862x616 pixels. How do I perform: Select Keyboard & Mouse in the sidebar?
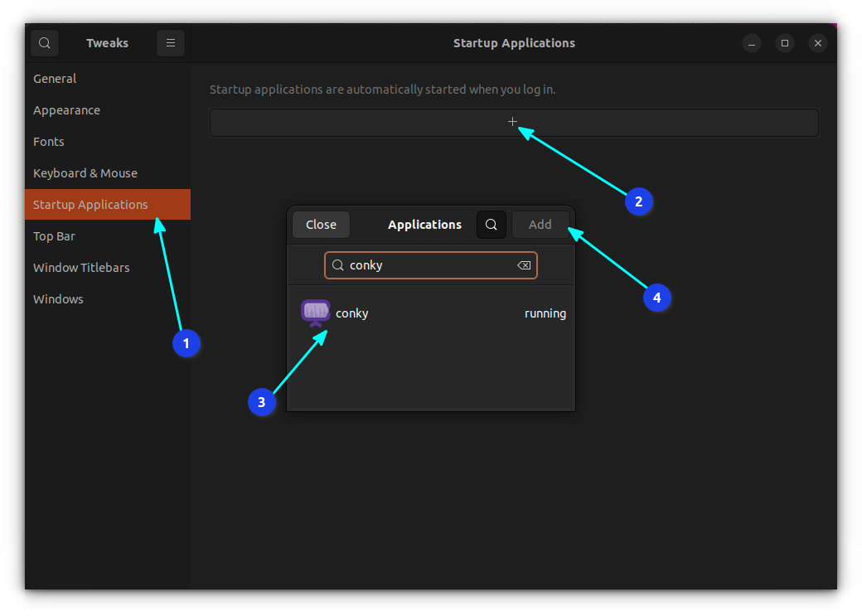[85, 172]
